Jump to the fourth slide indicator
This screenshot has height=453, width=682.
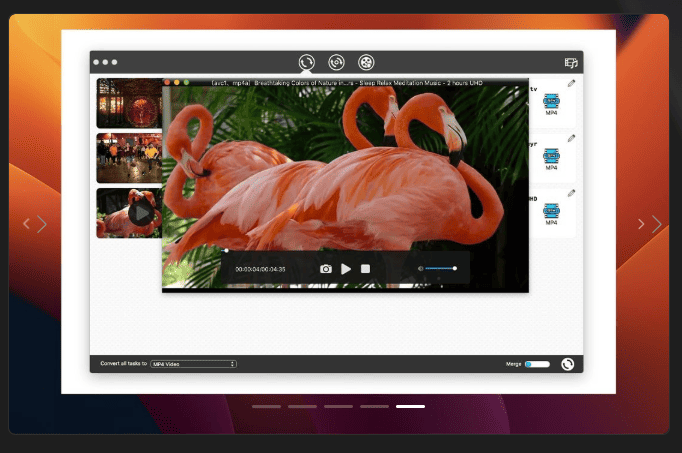coord(374,406)
